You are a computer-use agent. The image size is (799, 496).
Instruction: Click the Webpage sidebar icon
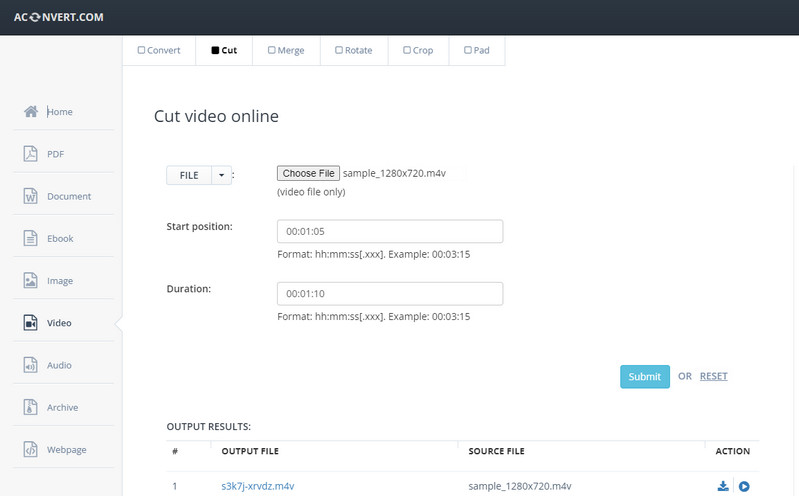click(31, 450)
